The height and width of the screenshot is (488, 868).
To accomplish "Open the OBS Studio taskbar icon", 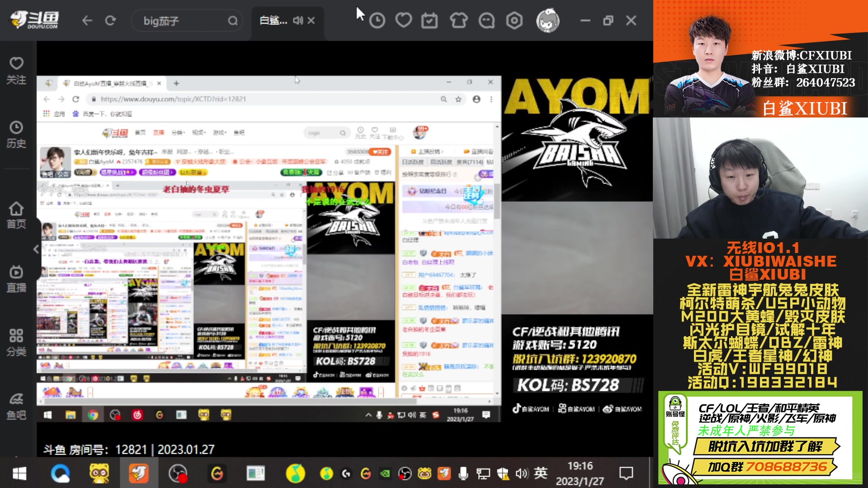I will 178,474.
